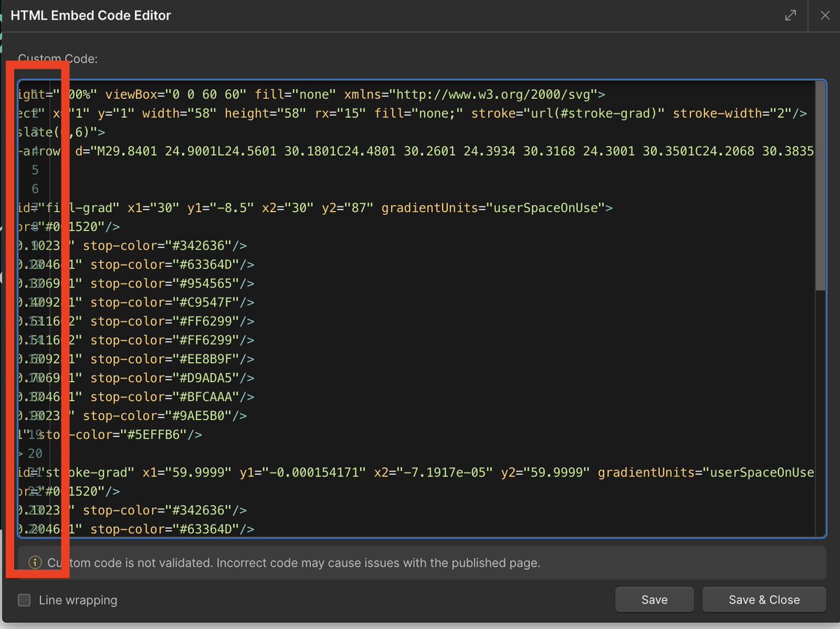Click the stroke="url(#stroke-grad)" code text

(x=568, y=113)
